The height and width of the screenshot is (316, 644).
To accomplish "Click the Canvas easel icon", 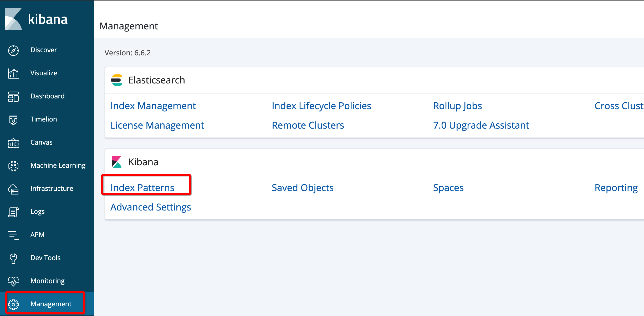I will point(13,143).
